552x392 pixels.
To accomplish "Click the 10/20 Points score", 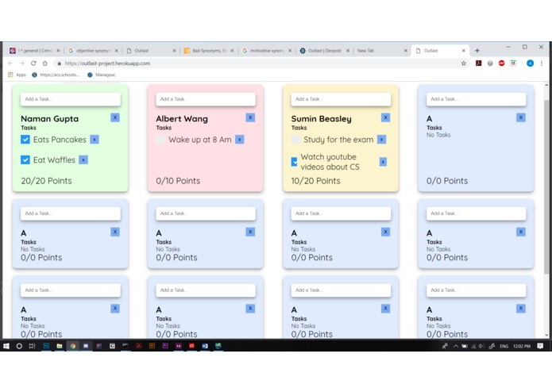I will [316, 181].
